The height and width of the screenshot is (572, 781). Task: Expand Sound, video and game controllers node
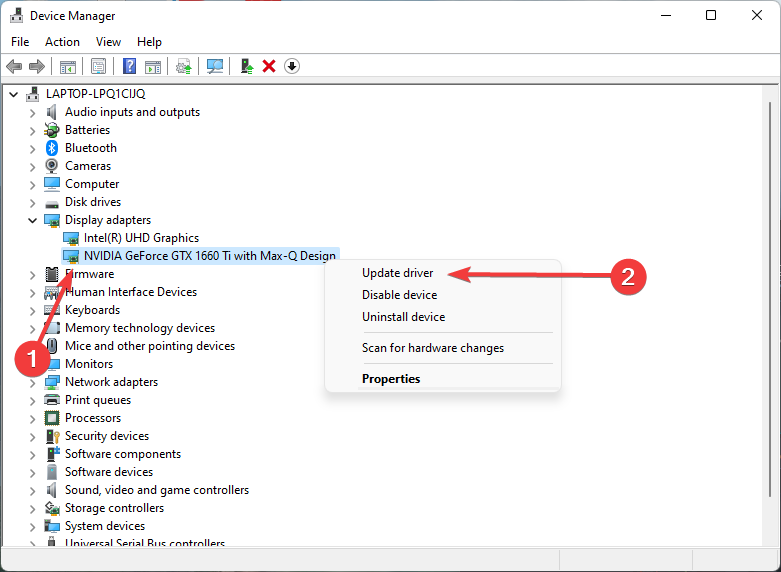[x=32, y=491]
